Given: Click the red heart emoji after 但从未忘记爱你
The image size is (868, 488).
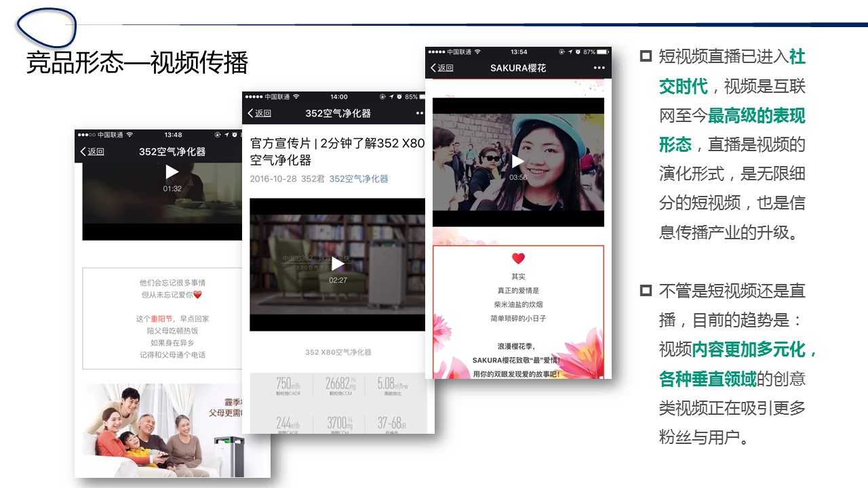Looking at the screenshot, I should (197, 295).
